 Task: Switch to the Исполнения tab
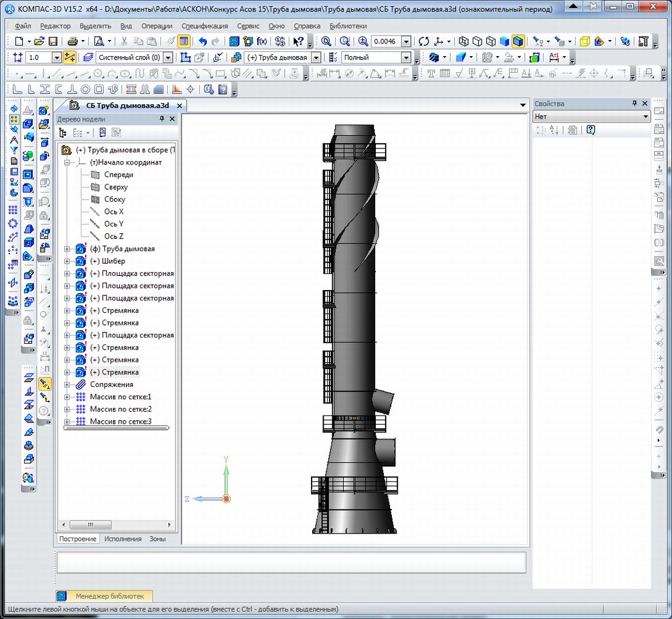point(123,539)
